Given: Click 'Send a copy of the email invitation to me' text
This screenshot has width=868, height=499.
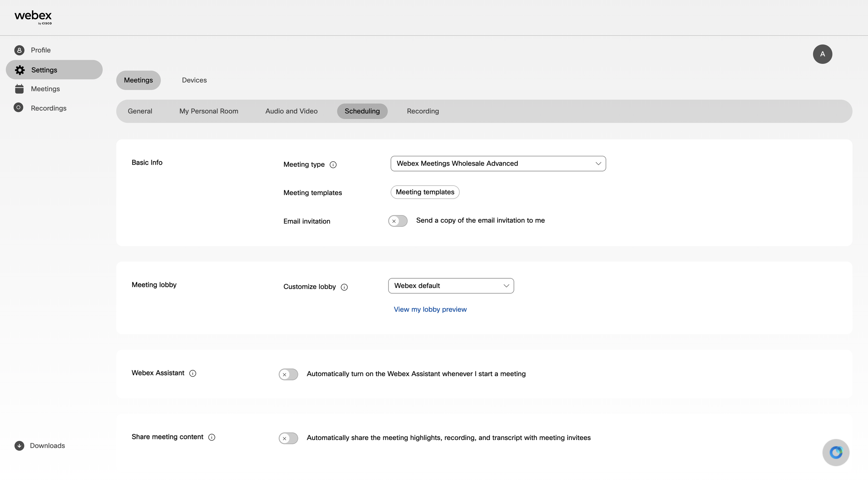Looking at the screenshot, I should point(480,220).
